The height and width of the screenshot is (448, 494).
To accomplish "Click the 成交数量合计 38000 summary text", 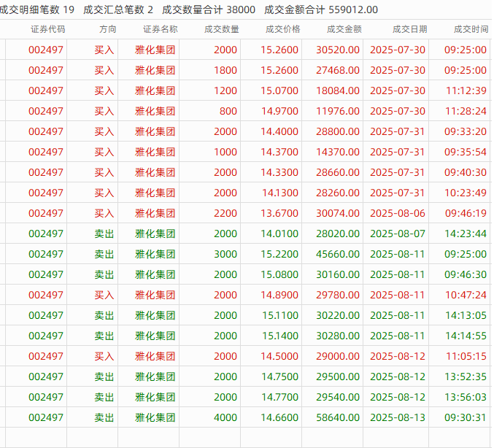I will point(209,9).
